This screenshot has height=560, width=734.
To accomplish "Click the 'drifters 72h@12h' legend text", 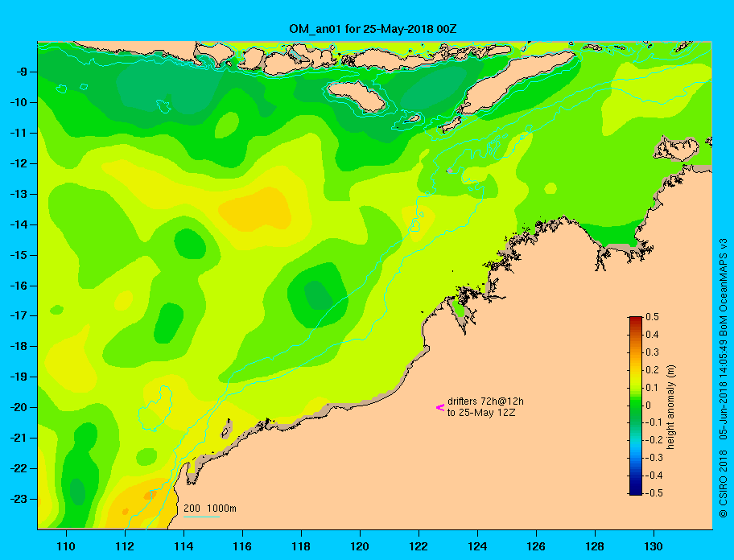I will point(485,401).
